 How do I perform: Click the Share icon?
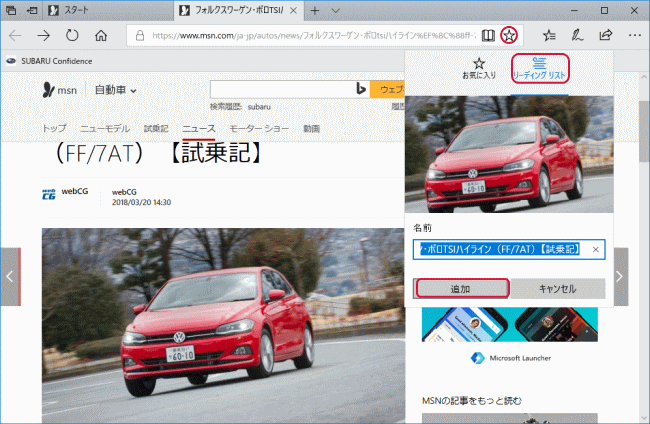[x=606, y=36]
